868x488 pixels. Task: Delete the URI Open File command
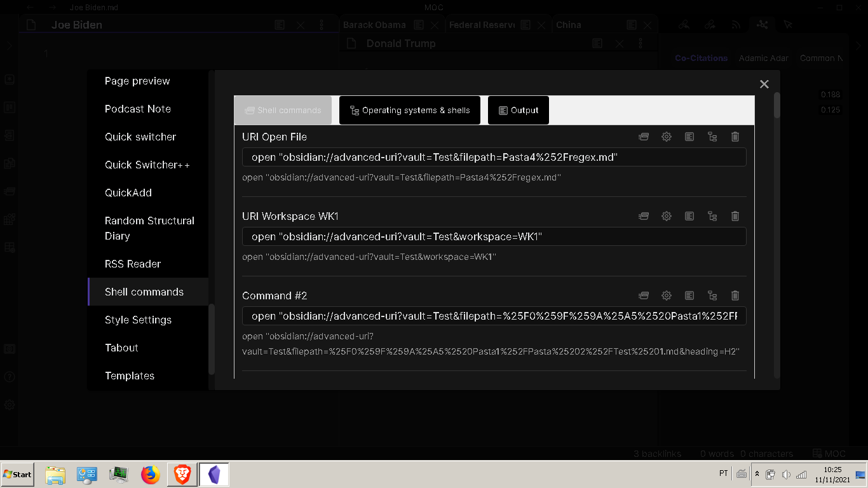click(x=735, y=137)
